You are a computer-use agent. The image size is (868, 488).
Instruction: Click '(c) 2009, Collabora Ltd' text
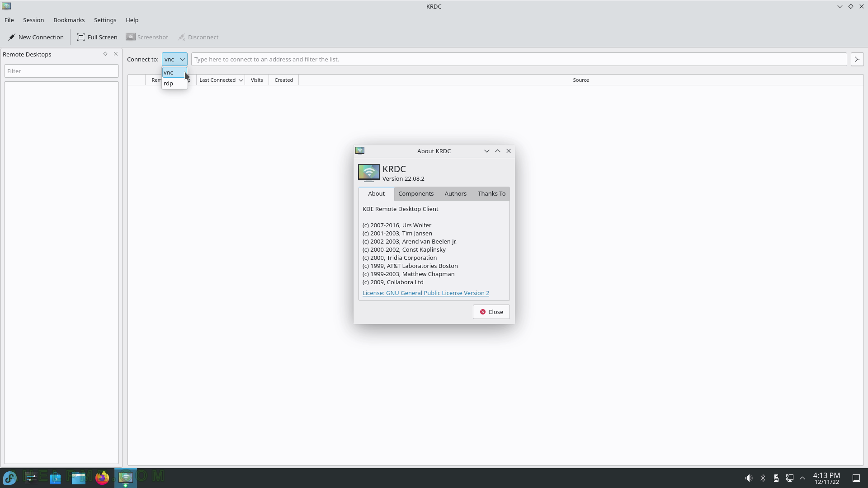coord(393,282)
